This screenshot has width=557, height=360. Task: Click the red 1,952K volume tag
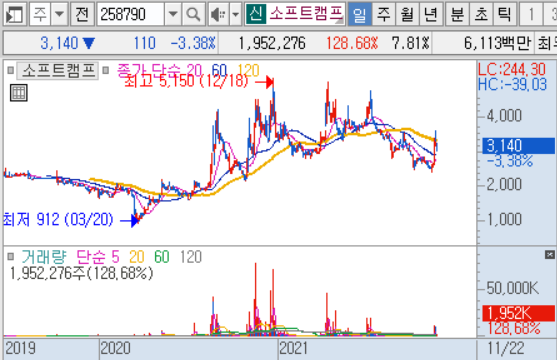point(518,313)
